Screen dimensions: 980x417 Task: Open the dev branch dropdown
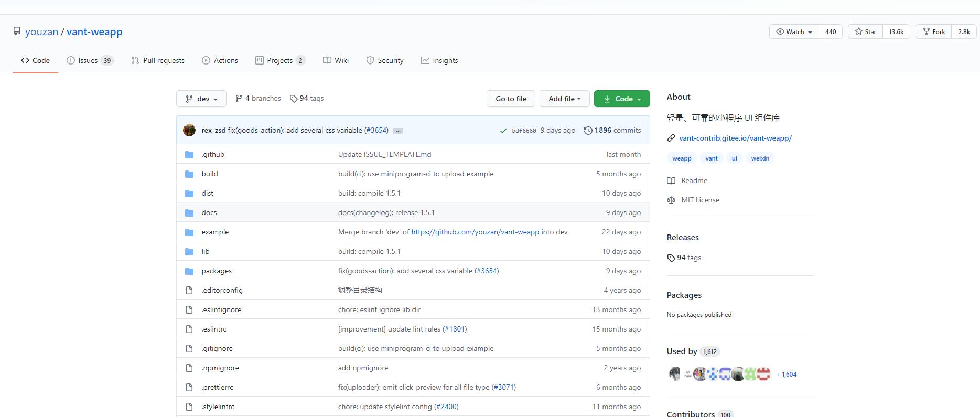(201, 99)
